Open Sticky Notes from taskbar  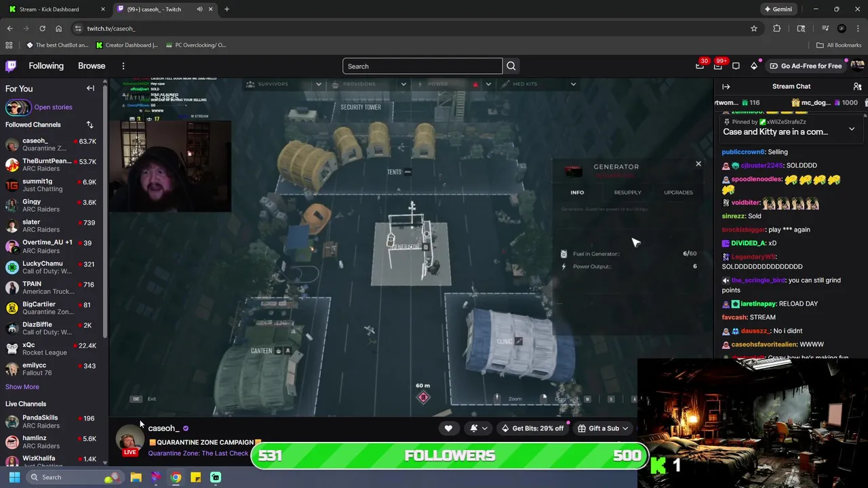click(195, 477)
